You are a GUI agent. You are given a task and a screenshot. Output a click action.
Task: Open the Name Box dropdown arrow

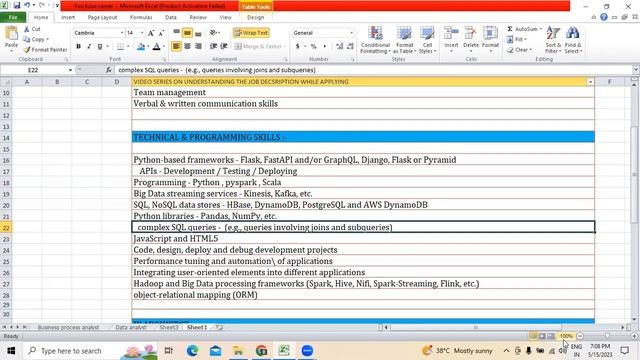click(x=70, y=70)
